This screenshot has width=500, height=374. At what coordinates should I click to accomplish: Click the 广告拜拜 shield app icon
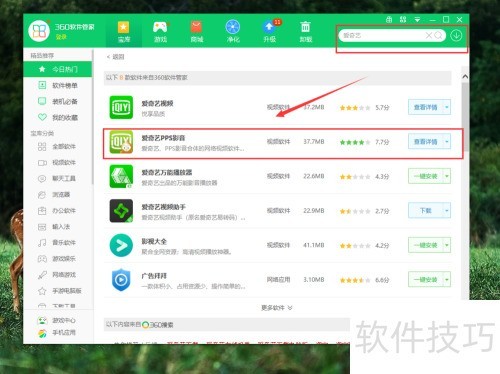121,280
